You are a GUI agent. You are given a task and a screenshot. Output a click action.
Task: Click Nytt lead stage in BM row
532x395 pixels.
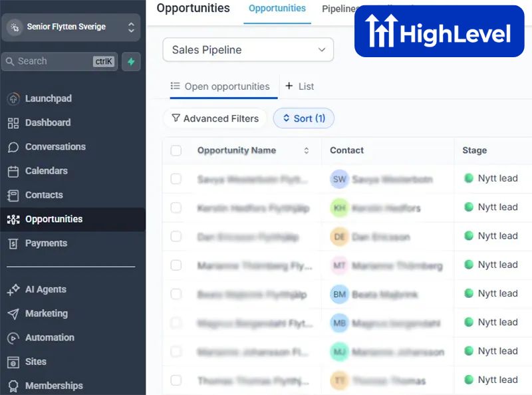click(497, 293)
